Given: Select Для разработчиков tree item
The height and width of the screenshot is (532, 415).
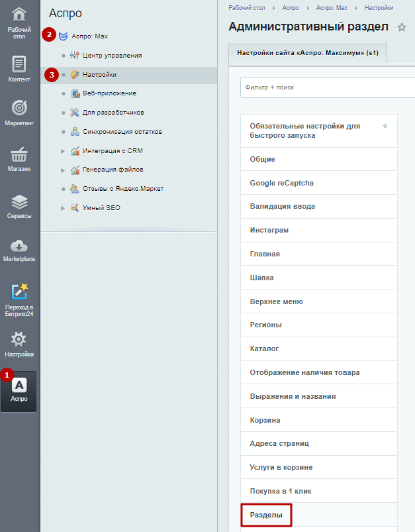Looking at the screenshot, I should point(113,113).
